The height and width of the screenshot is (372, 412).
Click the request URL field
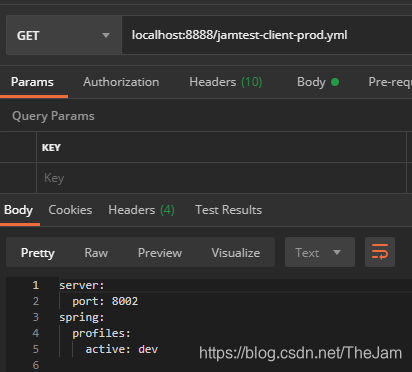267,35
